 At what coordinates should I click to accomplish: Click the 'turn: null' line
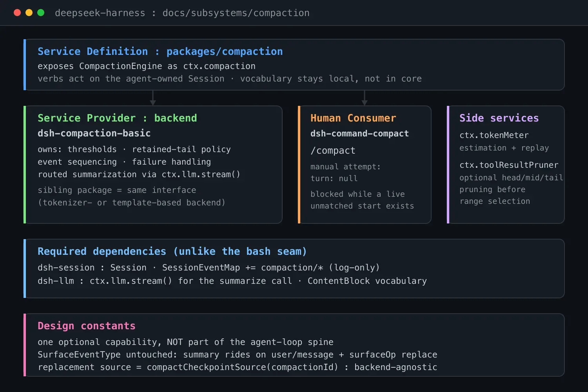[334, 178]
